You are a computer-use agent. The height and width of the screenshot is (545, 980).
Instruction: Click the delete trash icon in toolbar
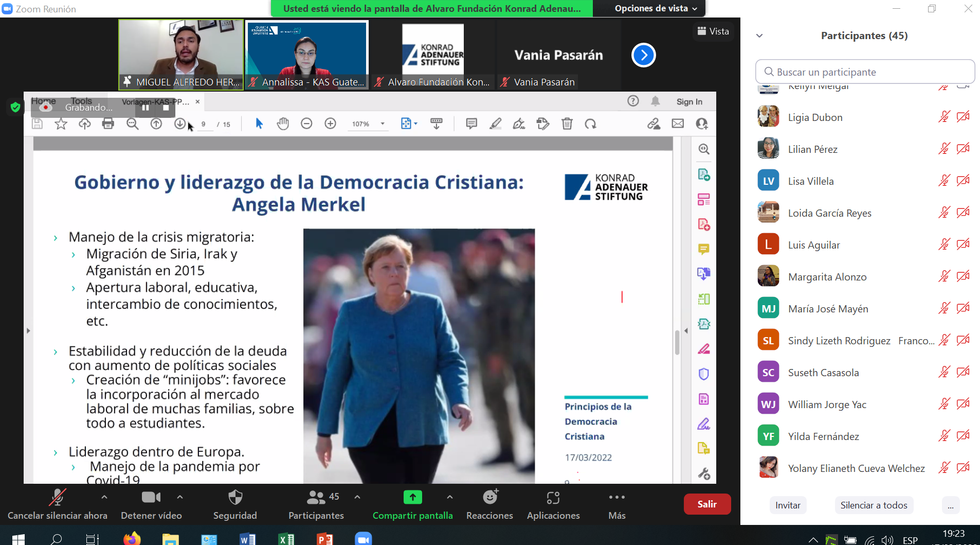[x=567, y=124]
